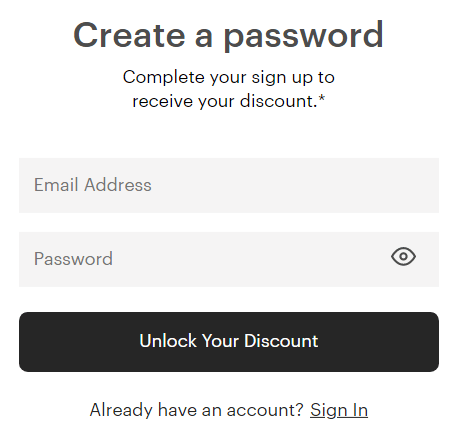This screenshot has height=445, width=454.
Task: Click the word 'password' in the title
Action: click(304, 37)
